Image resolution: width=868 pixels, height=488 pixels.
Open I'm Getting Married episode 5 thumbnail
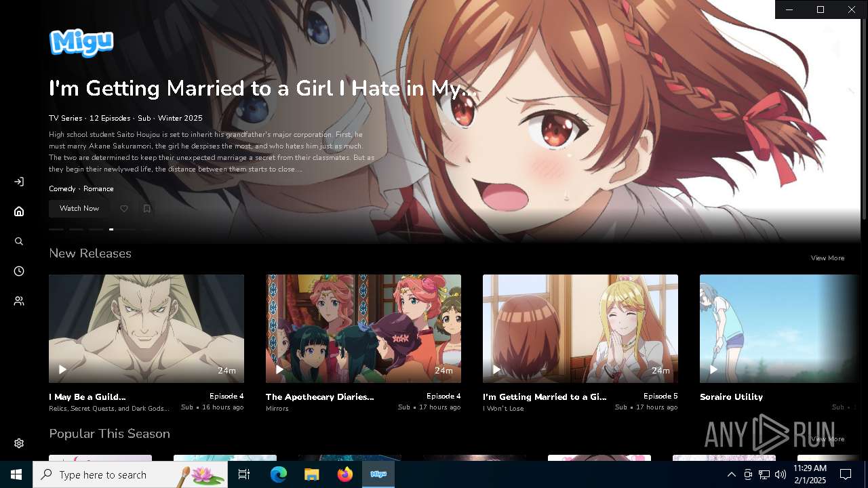pyautogui.click(x=580, y=329)
